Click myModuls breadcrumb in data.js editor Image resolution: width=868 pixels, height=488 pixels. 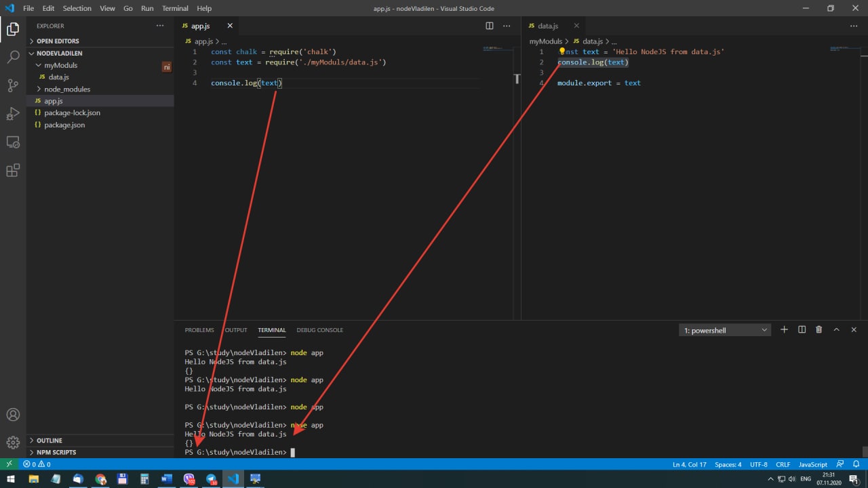click(x=546, y=41)
